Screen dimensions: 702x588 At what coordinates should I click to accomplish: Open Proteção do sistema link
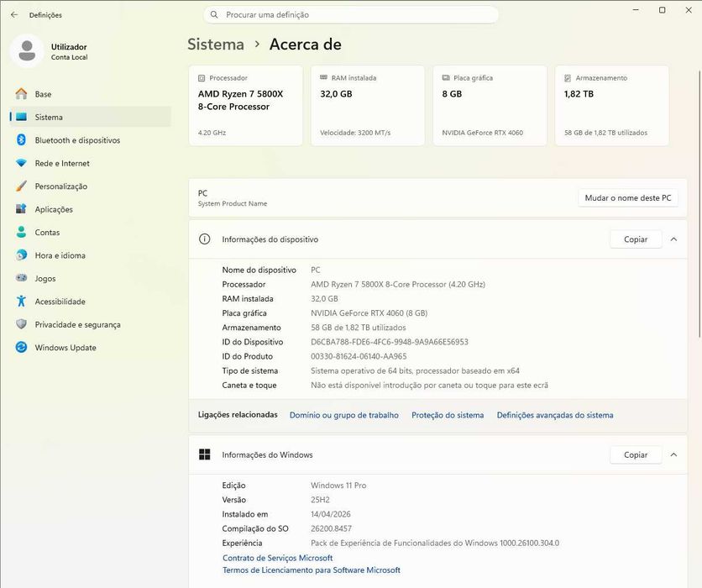click(448, 415)
